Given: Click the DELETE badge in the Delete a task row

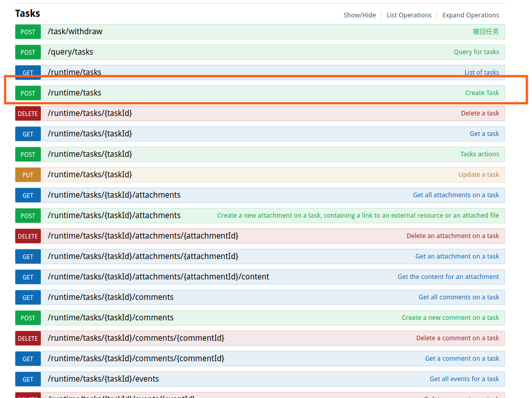Looking at the screenshot, I should click(28, 113).
